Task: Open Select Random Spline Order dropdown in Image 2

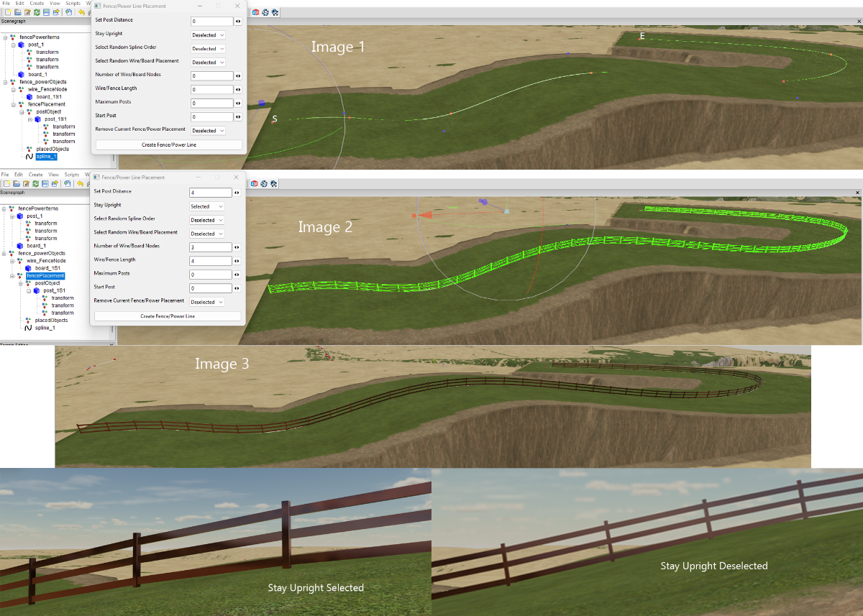Action: (207, 220)
